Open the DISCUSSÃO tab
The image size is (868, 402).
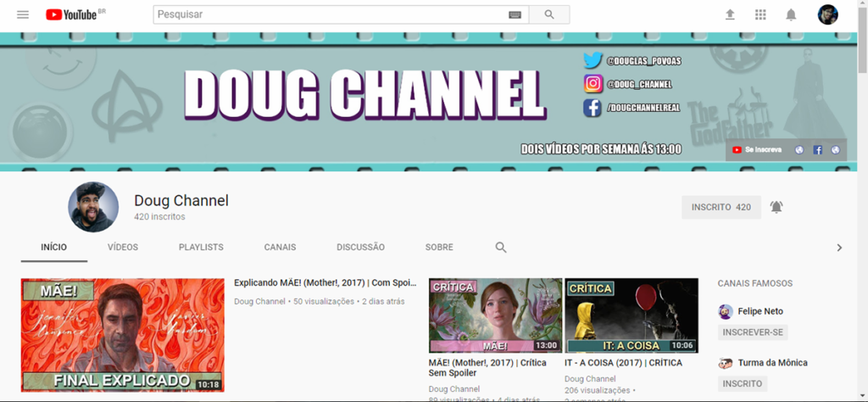click(x=360, y=248)
